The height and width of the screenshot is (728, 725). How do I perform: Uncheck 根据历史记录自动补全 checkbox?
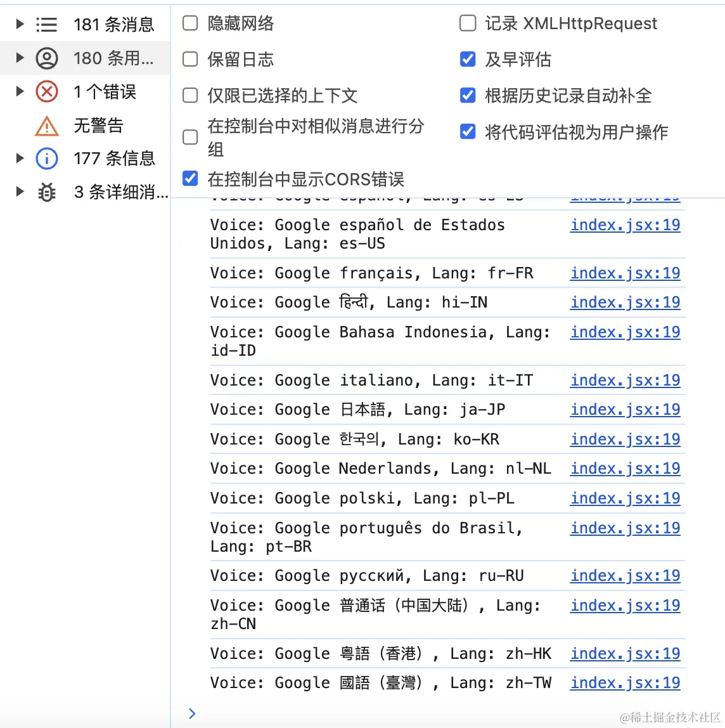tap(468, 96)
